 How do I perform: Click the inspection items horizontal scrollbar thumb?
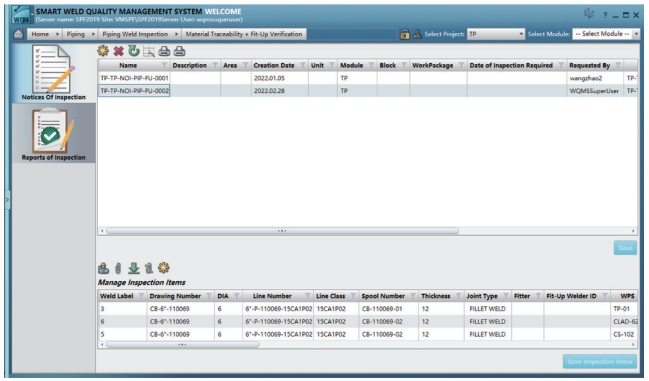(x=183, y=344)
